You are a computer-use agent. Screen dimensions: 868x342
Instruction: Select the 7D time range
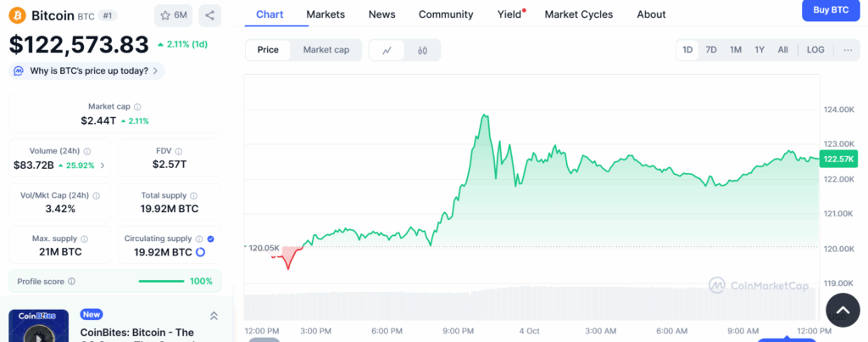tap(711, 50)
